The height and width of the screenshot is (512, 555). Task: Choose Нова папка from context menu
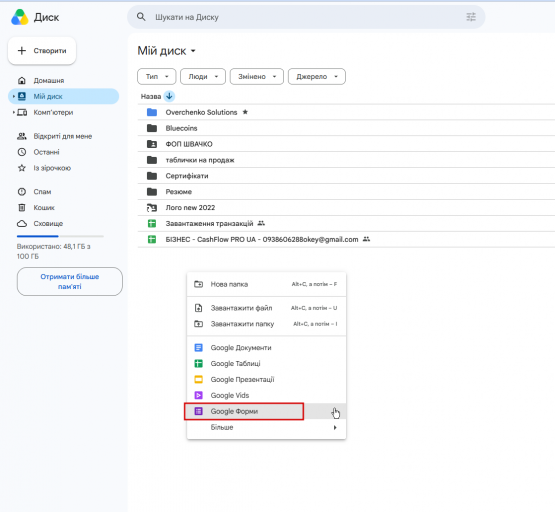click(267, 284)
